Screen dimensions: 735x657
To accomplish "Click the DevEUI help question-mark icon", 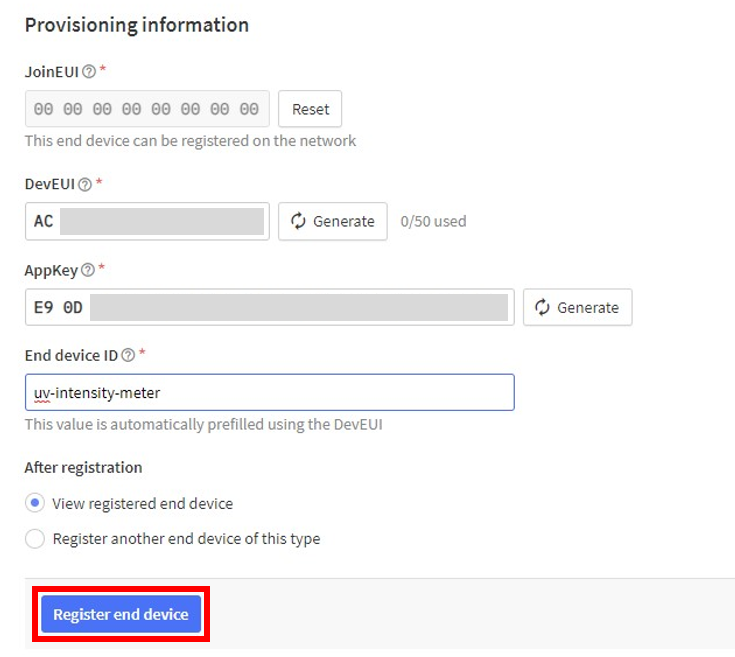I will (x=85, y=185).
